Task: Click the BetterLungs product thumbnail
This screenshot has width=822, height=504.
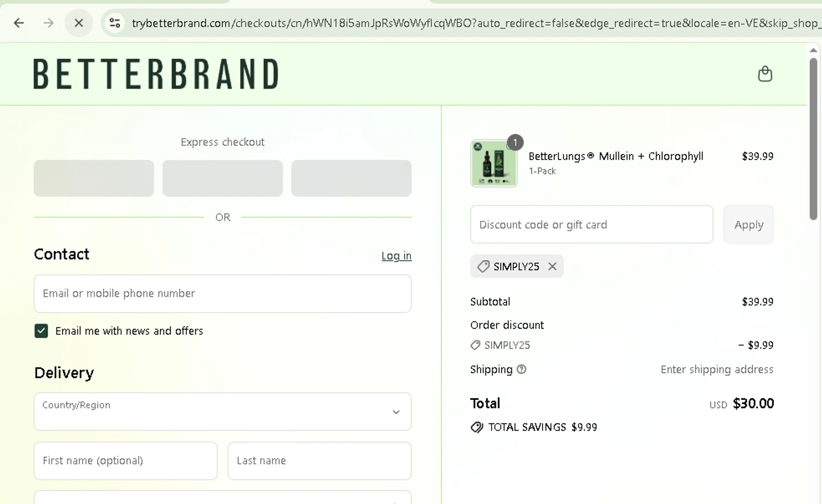Action: (x=494, y=163)
